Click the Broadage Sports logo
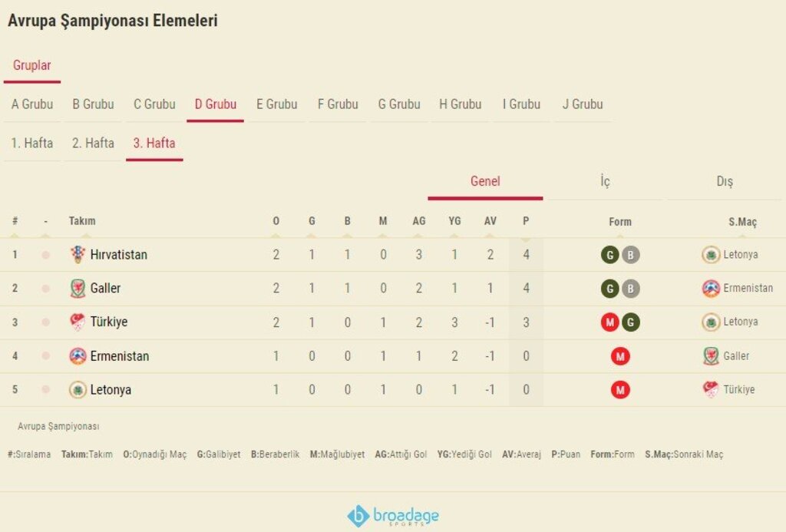Viewport: 786px width, 532px height. tap(393, 516)
